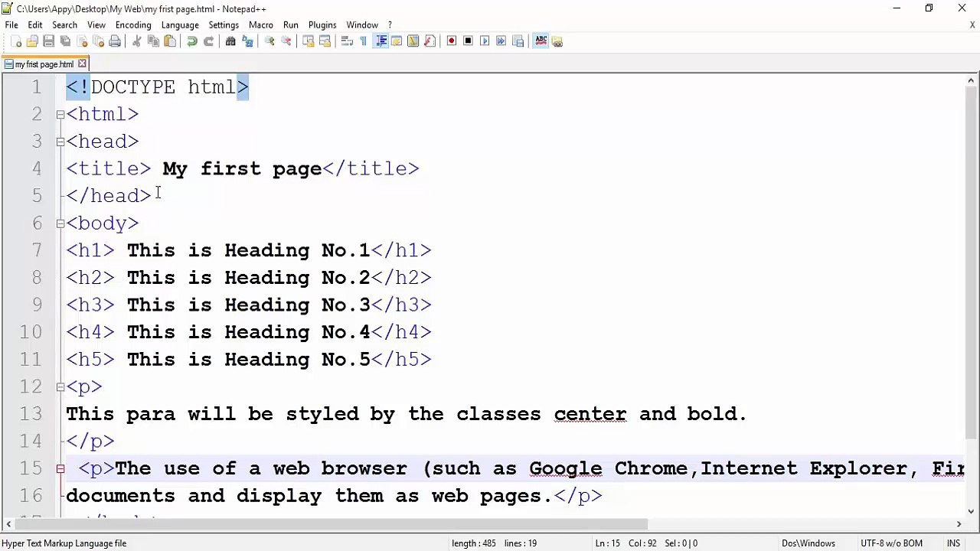
Task: Open the Plugins menu
Action: coord(322,25)
